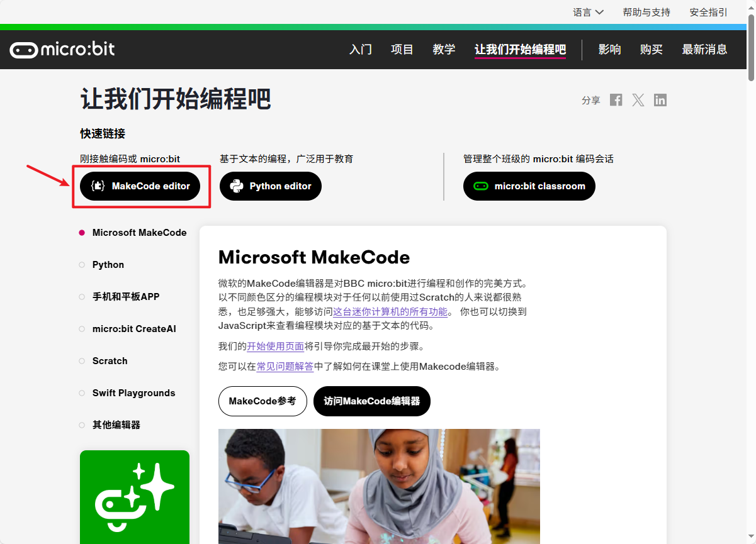Follow the 开始使用页面 link
This screenshot has height=544, width=756.
tap(276, 347)
